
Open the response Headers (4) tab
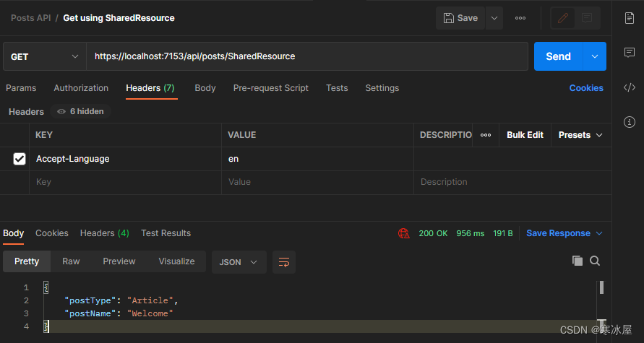105,233
